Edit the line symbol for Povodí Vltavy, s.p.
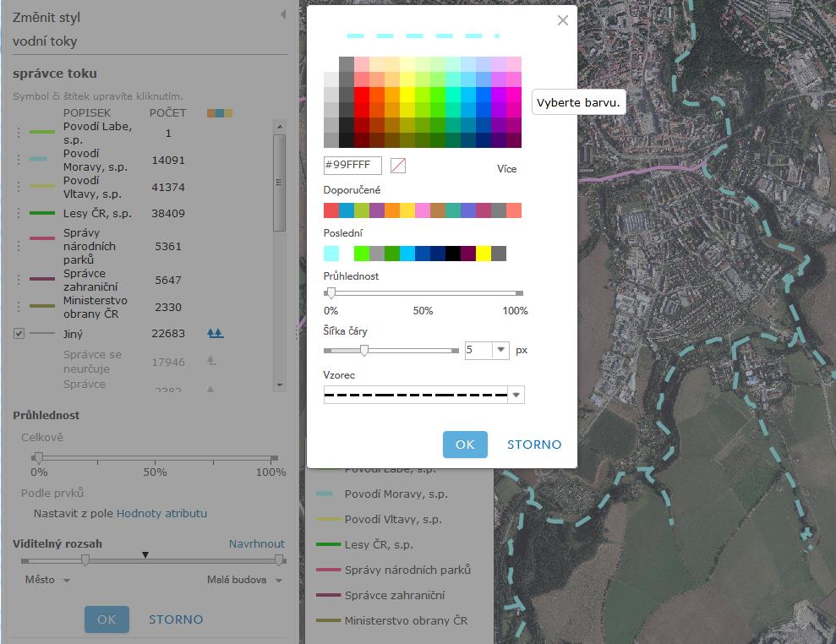The image size is (836, 644). (x=42, y=186)
